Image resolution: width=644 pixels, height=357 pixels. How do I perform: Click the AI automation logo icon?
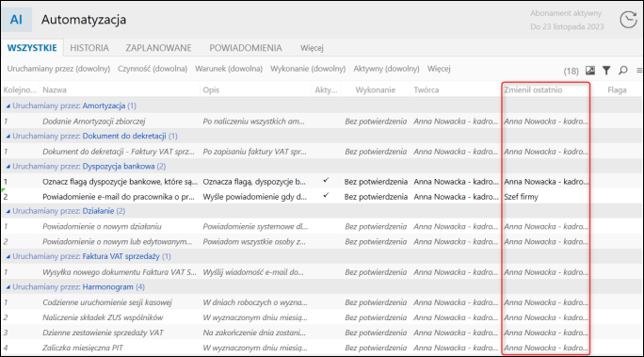16,19
